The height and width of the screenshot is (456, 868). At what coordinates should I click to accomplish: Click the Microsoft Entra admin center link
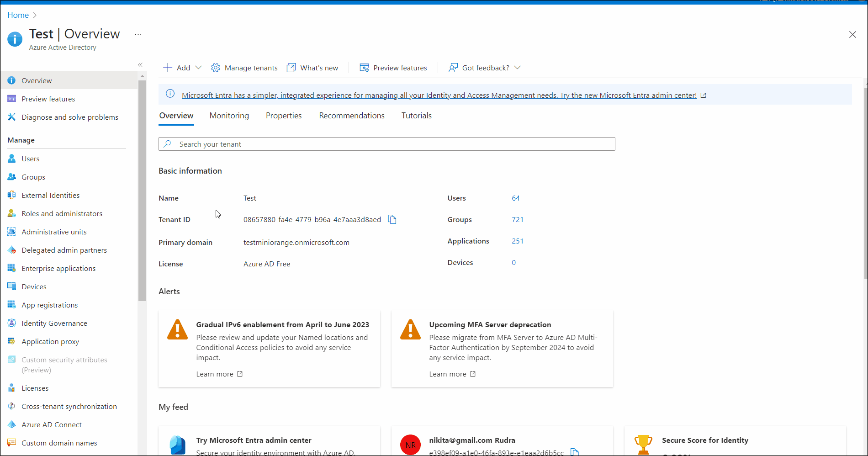(x=439, y=95)
